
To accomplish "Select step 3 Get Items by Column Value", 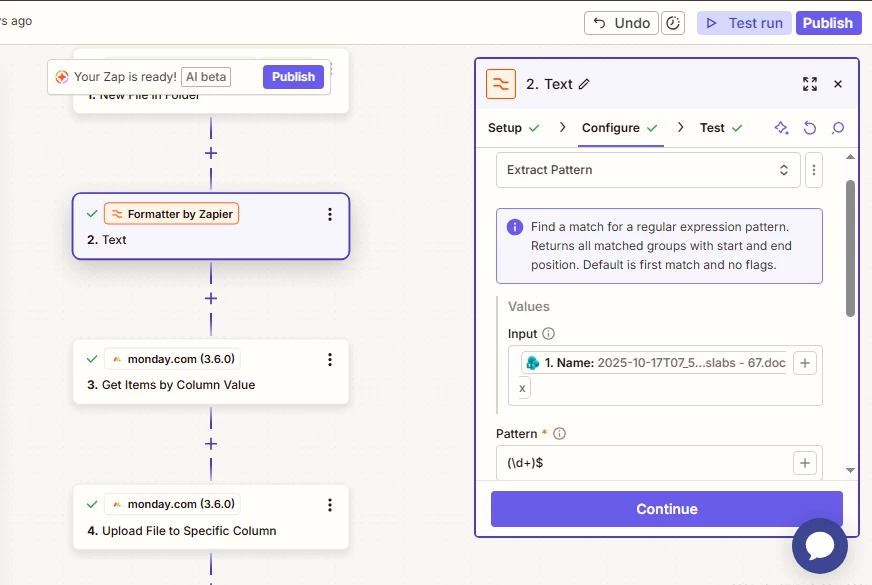I will coord(211,371).
